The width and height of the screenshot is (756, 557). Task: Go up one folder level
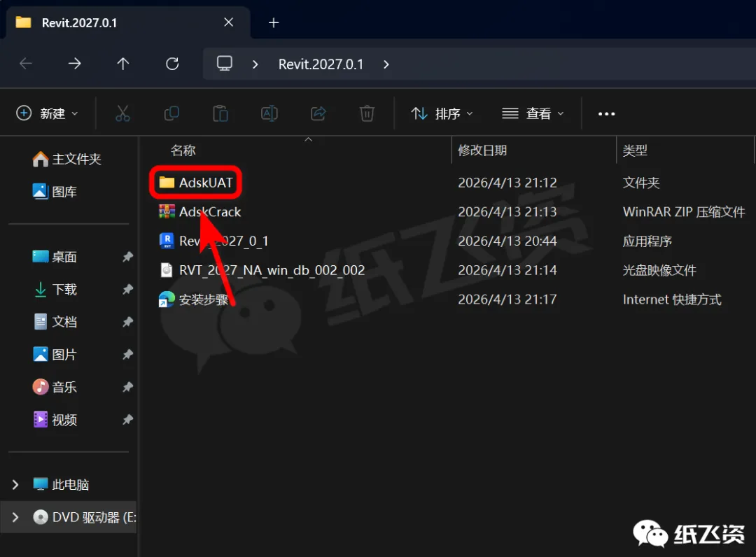tap(123, 63)
